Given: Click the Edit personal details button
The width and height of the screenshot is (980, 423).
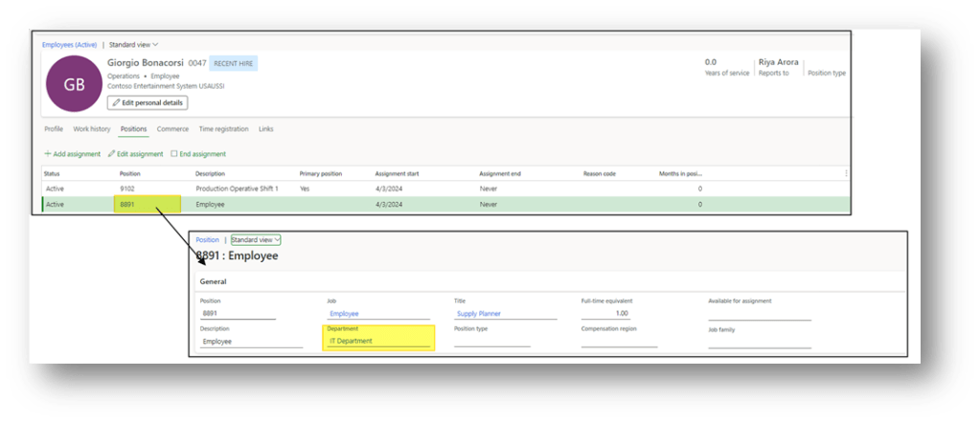Looking at the screenshot, I should (148, 102).
